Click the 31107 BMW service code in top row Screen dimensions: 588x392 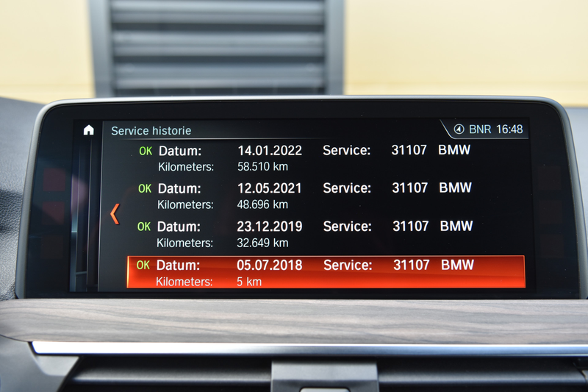tap(431, 150)
